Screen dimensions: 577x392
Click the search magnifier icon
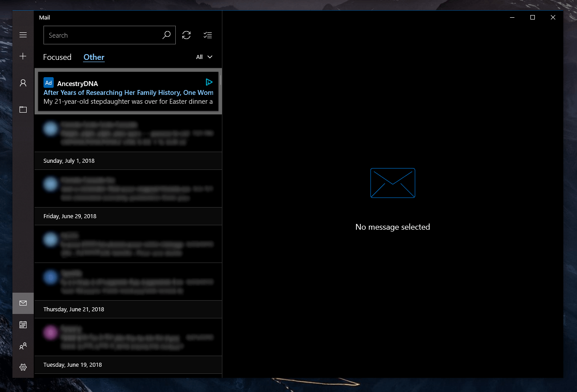pos(166,35)
